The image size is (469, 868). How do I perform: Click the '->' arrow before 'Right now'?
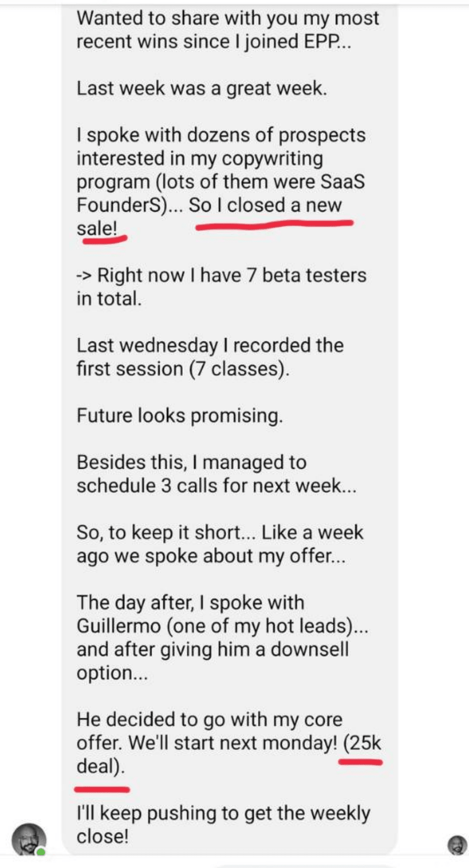(84, 275)
